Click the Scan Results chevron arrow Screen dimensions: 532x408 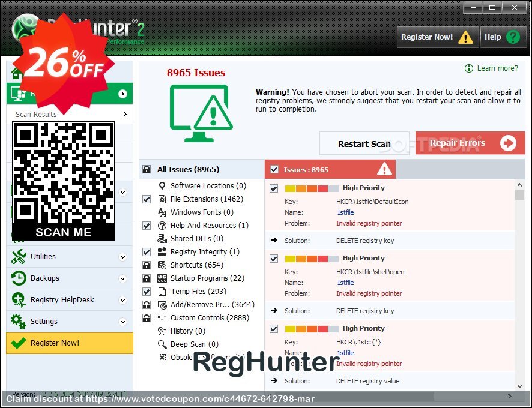pos(125,114)
